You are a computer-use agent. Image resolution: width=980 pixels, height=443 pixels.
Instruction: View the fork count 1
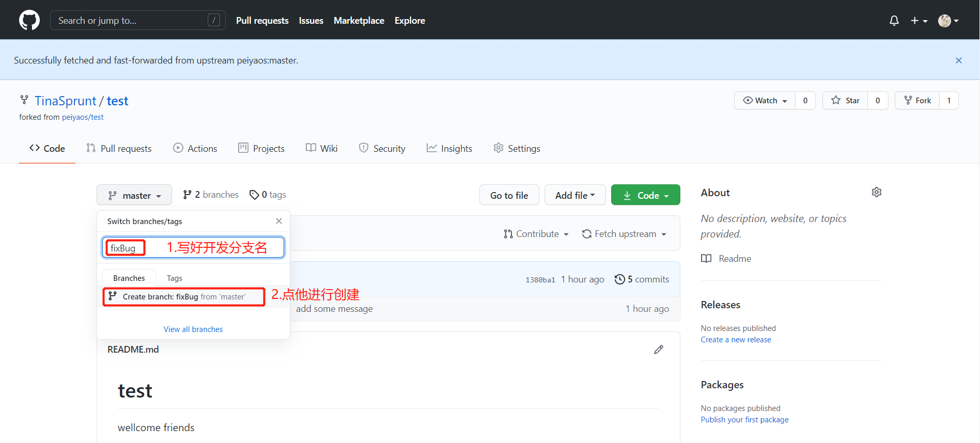[949, 101]
